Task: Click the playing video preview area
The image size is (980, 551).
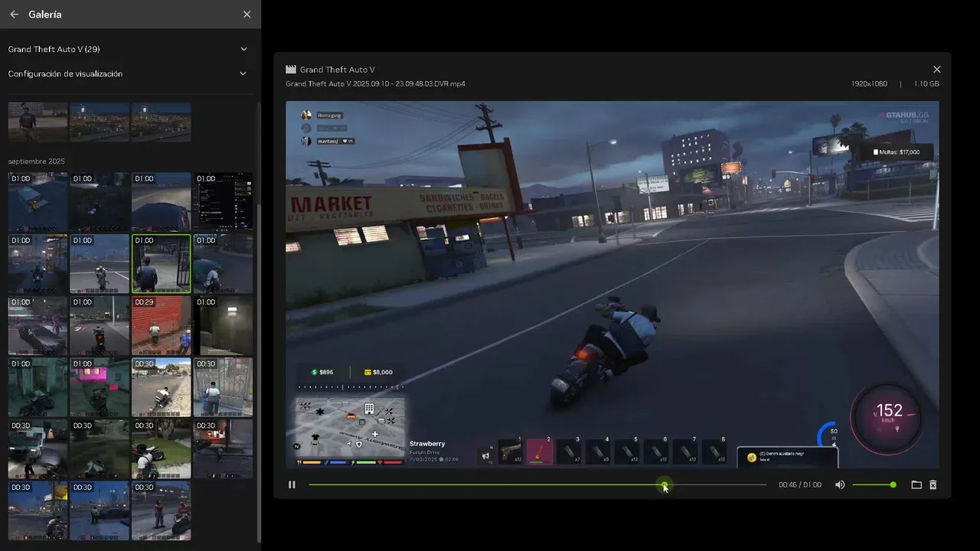Action: pyautogui.click(x=612, y=285)
